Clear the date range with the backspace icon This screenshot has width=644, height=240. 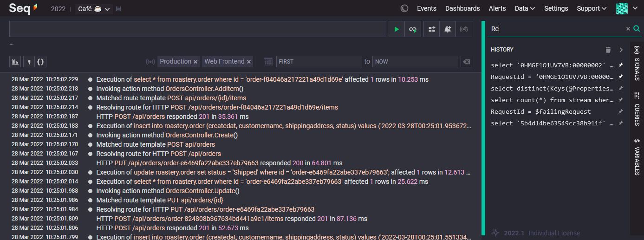[466, 61]
